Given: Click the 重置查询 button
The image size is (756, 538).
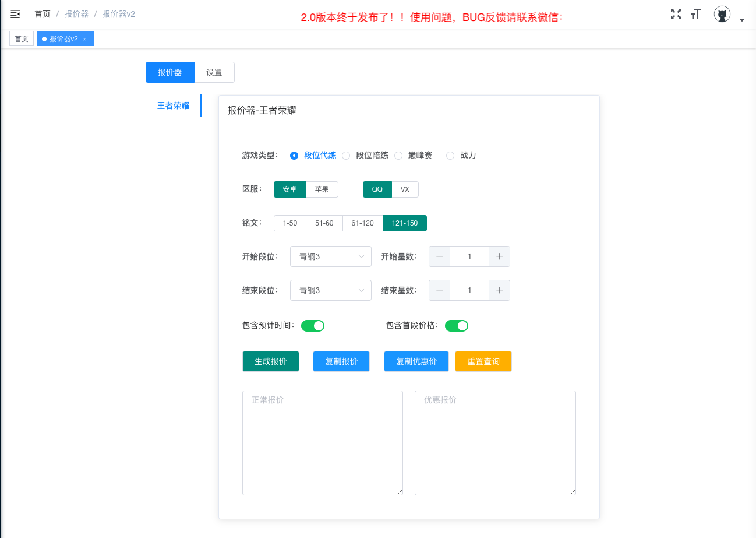Looking at the screenshot, I should 483,361.
